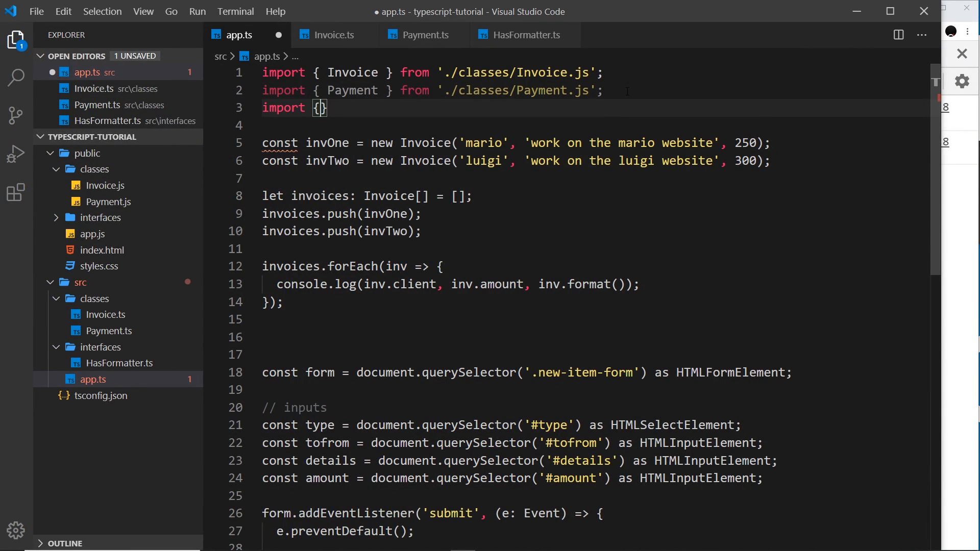This screenshot has width=980, height=551.
Task: Open the Source Control view icon
Action: click(16, 115)
